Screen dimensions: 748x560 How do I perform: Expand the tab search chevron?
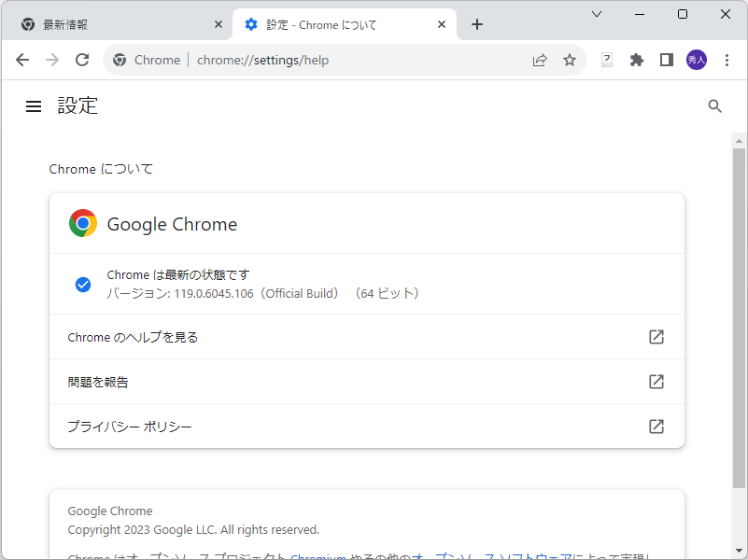[598, 14]
